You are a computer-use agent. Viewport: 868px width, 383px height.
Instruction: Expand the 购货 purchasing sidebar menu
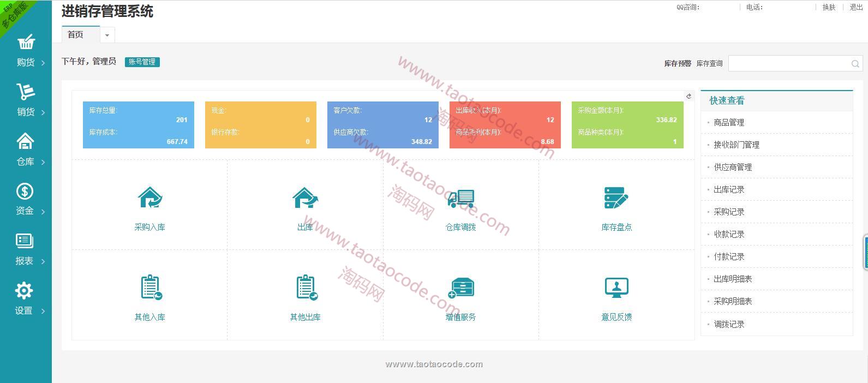[x=26, y=50]
